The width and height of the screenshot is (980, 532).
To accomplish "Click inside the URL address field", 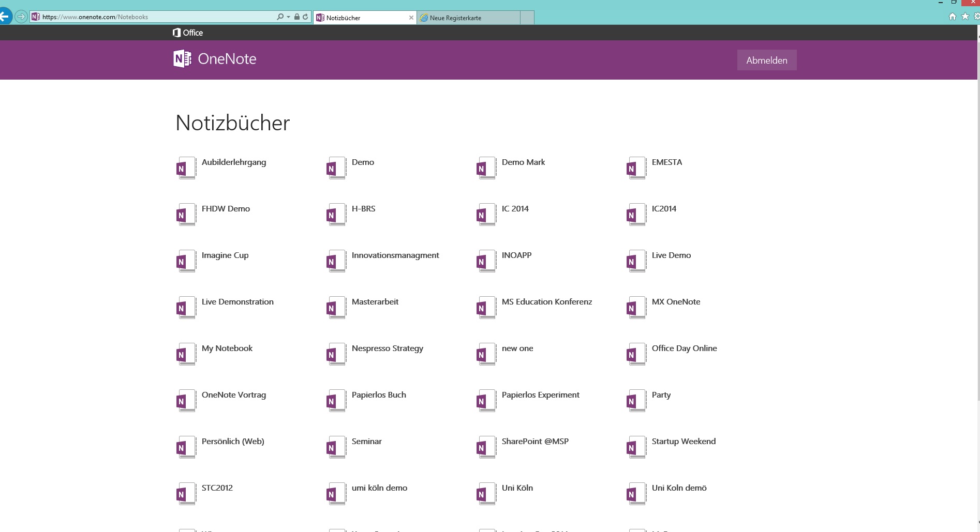I will pos(155,17).
